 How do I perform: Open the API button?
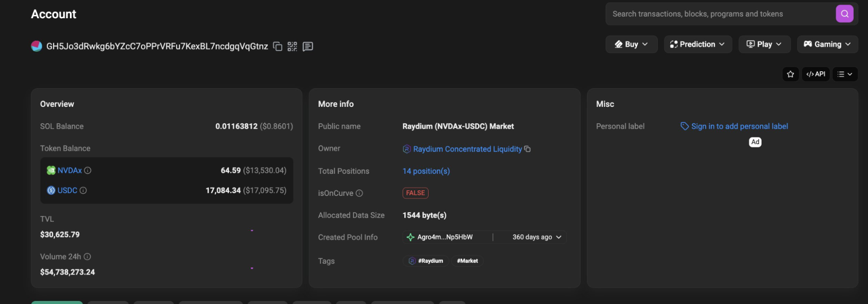point(816,74)
